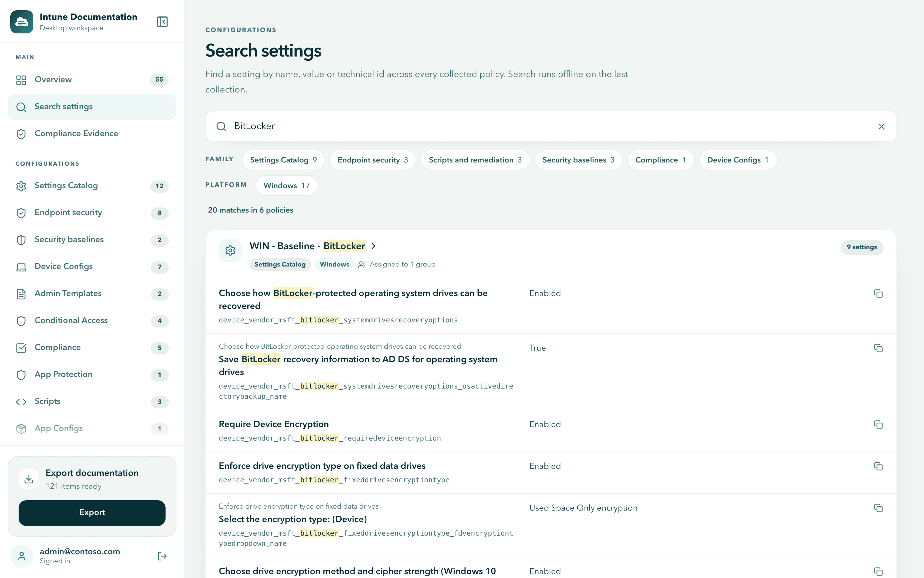Toggle the Compliance family filter chip

[661, 160]
